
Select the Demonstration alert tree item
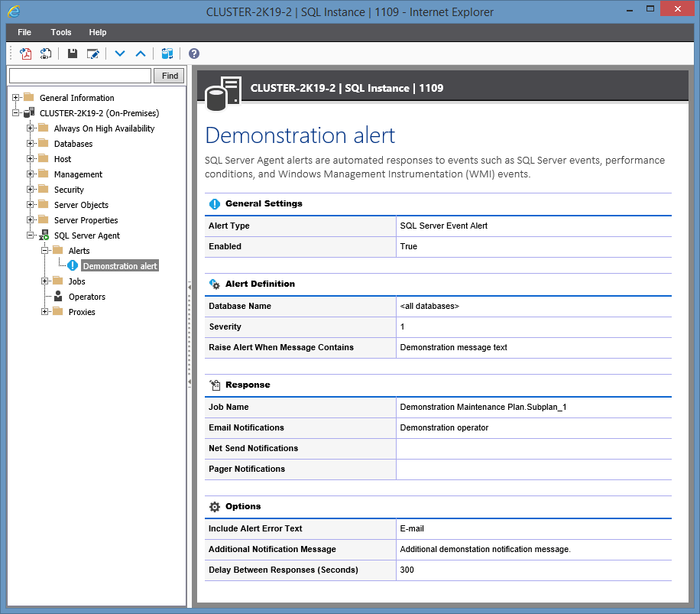[x=120, y=266]
